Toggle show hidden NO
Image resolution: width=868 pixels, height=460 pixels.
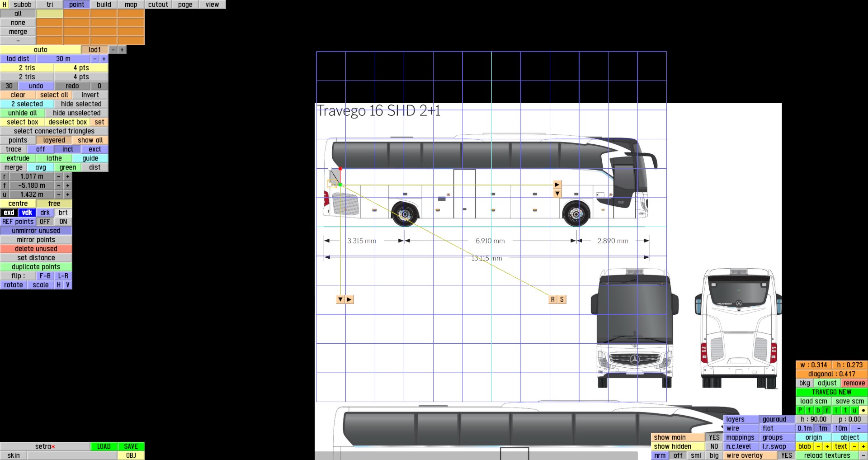(x=714, y=446)
